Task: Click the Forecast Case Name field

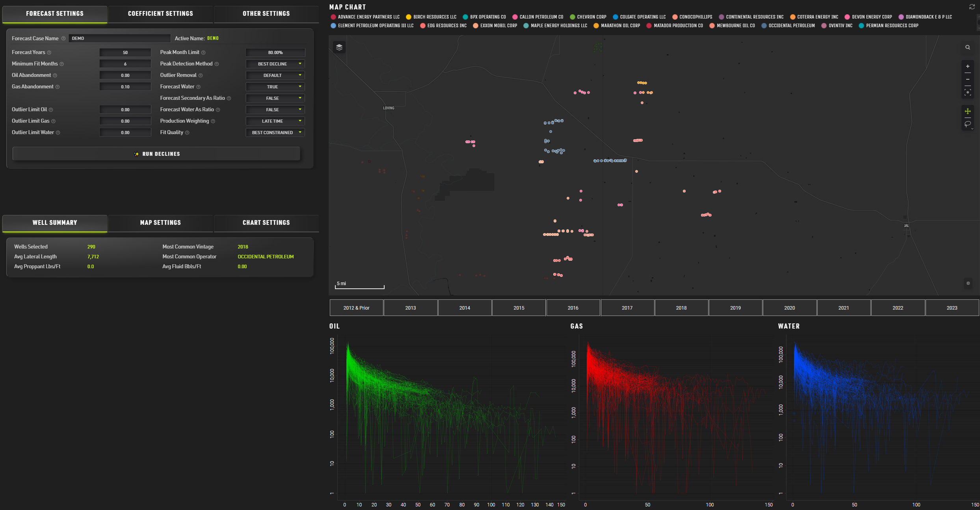Action: [119, 38]
